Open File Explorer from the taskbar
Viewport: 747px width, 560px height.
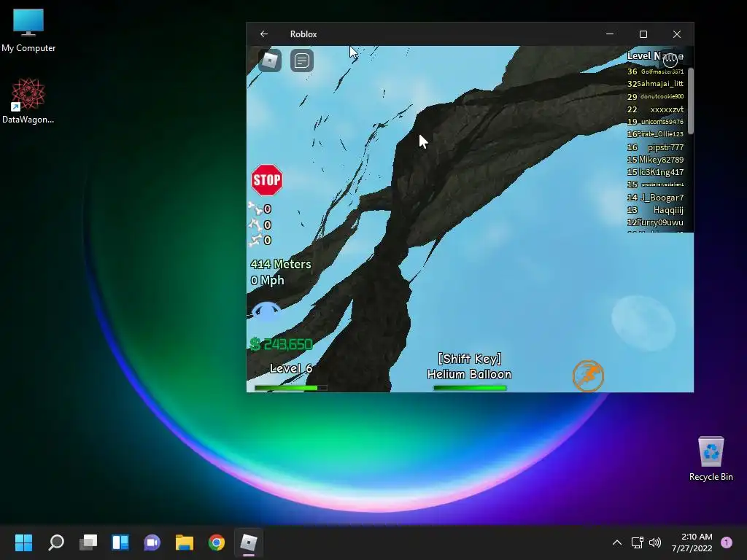click(185, 542)
